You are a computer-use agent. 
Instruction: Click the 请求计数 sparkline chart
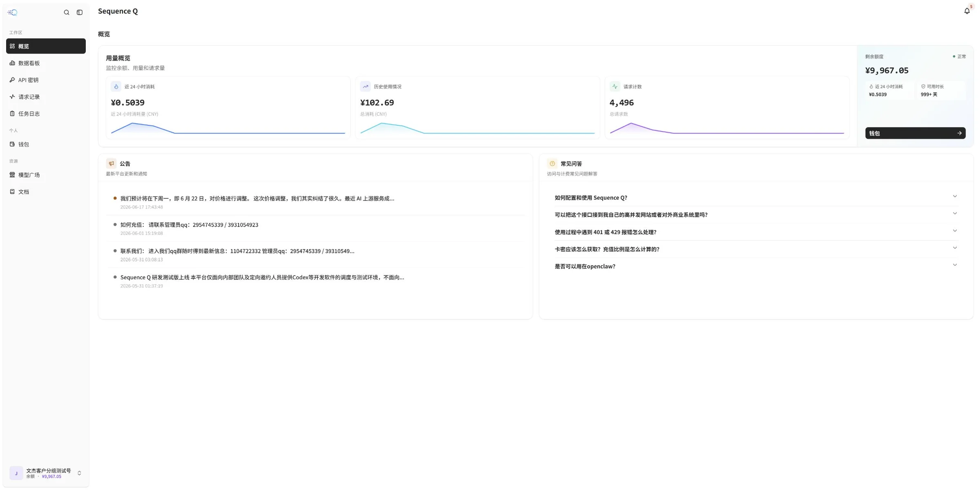tap(727, 128)
